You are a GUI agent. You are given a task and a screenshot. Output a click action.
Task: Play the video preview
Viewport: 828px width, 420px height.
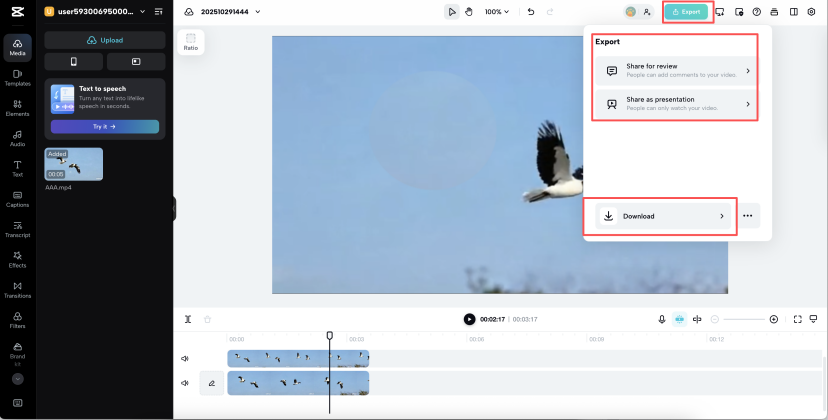pyautogui.click(x=469, y=319)
